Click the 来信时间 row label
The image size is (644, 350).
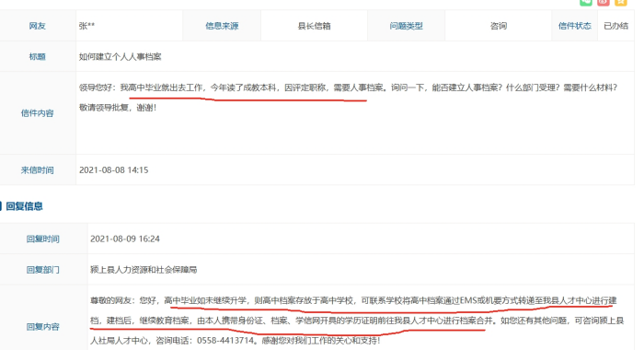click(38, 169)
